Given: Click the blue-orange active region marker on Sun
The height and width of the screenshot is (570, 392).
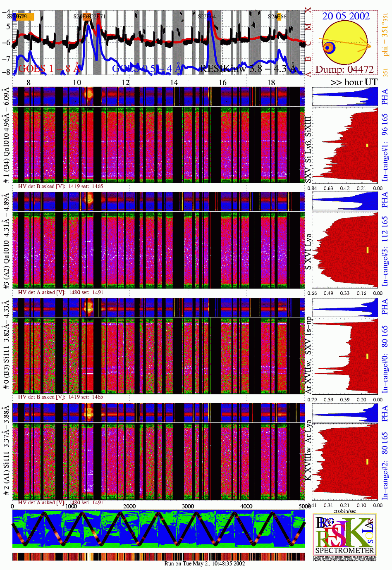Looking at the screenshot, I should click(x=328, y=48).
